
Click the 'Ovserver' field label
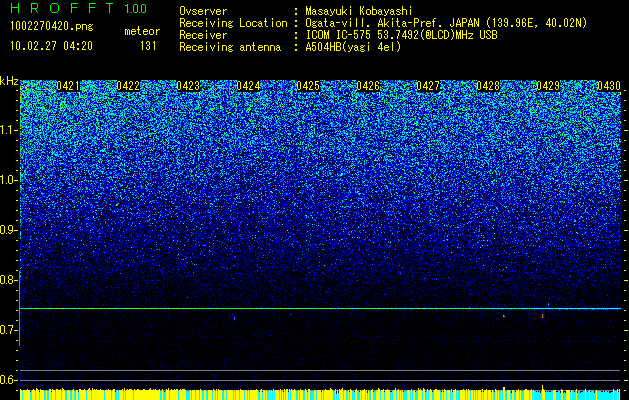[x=203, y=11]
